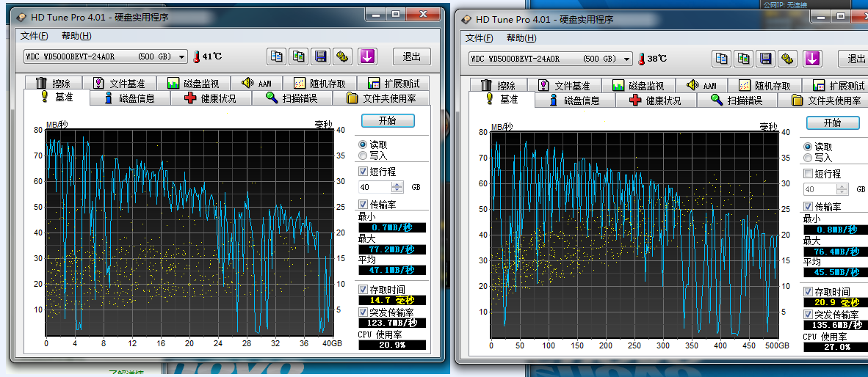This screenshot has height=377, width=868.
Task: Click 退出 button in right window
Action: (x=853, y=59)
